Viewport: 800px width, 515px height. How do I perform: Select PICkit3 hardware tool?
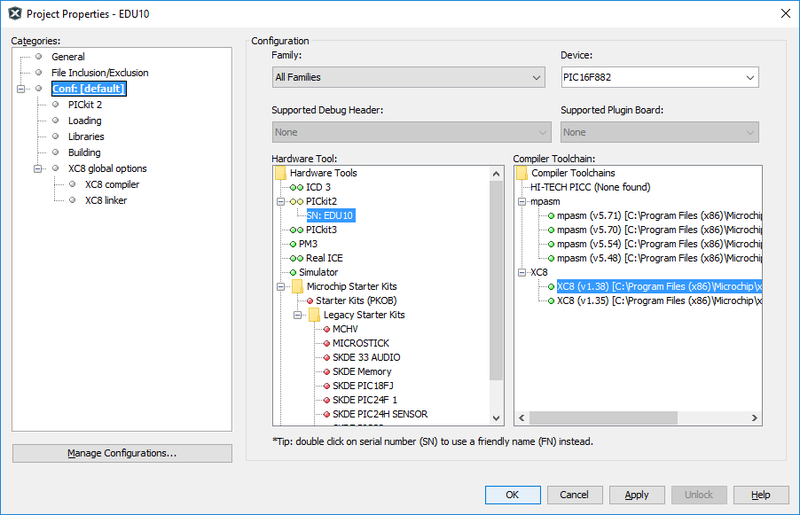321,230
